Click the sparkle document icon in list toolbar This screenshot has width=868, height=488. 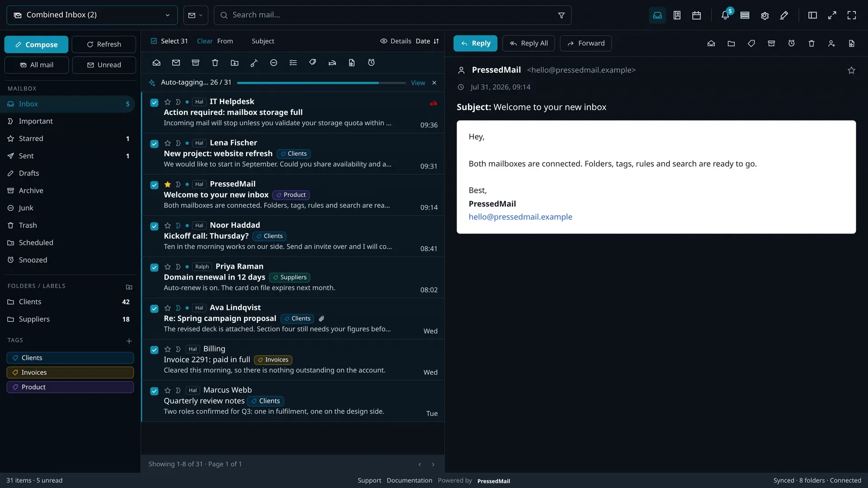pos(352,63)
